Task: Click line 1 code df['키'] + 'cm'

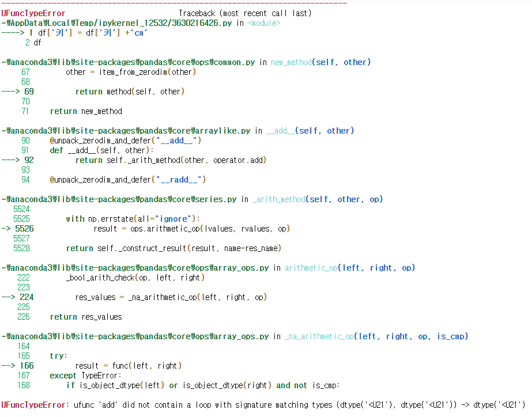Action: point(93,33)
